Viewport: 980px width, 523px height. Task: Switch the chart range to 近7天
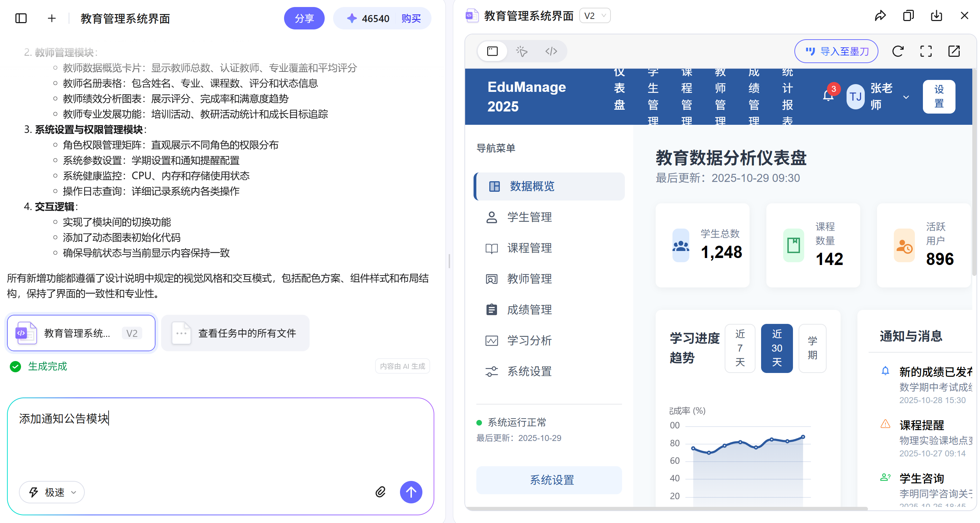(740, 348)
